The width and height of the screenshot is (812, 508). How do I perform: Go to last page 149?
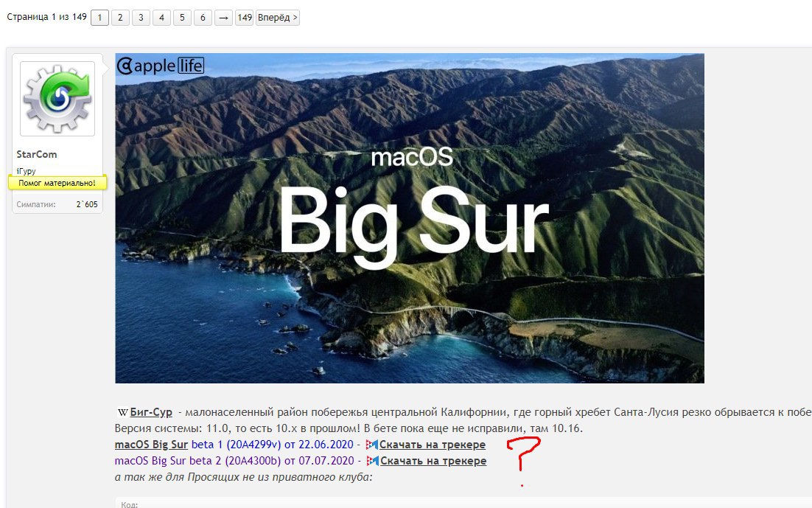pyautogui.click(x=245, y=18)
